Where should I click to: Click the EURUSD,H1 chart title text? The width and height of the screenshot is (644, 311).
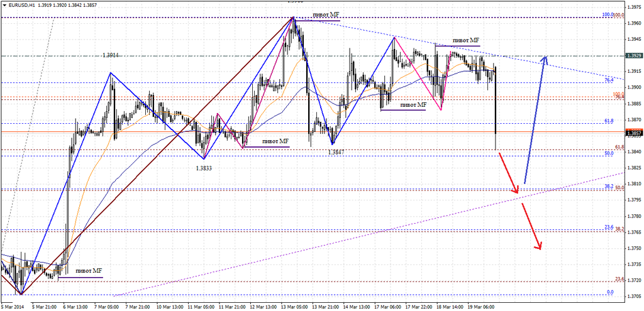pyautogui.click(x=22, y=4)
